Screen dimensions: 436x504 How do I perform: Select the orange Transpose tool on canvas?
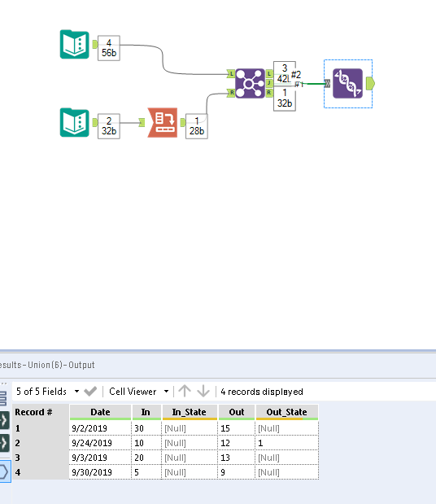pyautogui.click(x=163, y=122)
